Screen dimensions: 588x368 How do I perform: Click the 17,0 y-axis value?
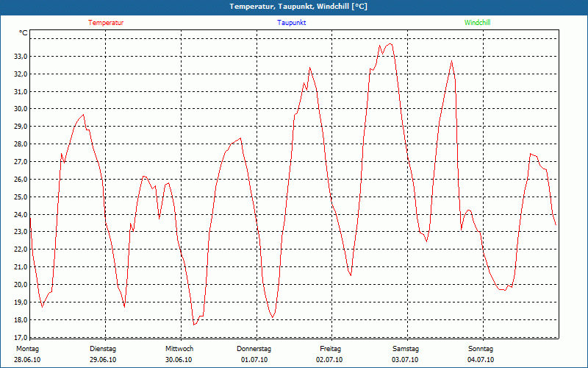(x=21, y=337)
